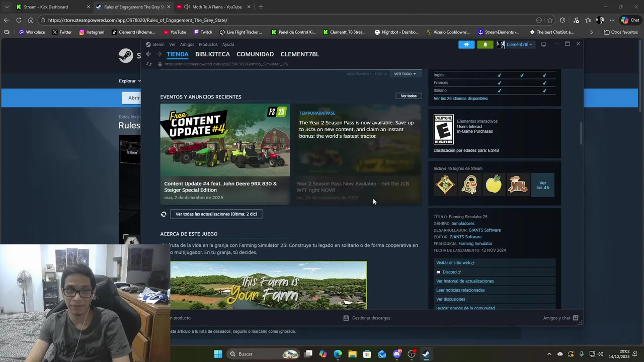Add page to favorites star icon
This screenshot has width=644, height=362.
[550, 20]
